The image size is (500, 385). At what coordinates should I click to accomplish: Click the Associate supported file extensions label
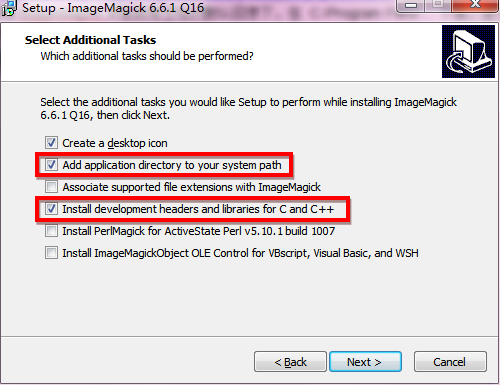(x=192, y=187)
